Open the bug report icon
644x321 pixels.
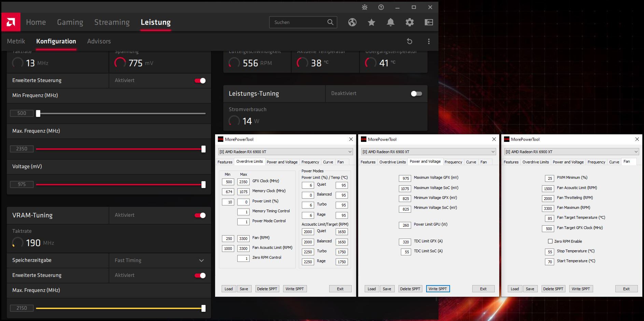[x=365, y=7]
